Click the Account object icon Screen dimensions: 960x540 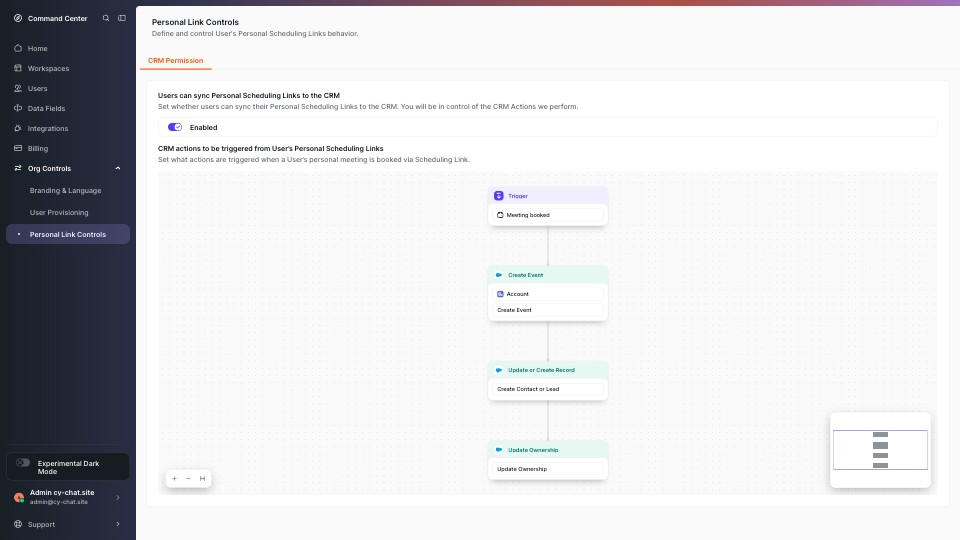pyautogui.click(x=500, y=294)
